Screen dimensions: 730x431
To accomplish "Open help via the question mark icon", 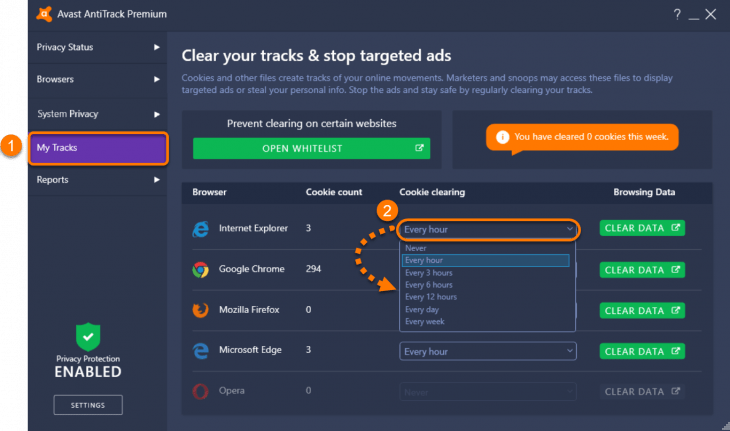I will click(677, 14).
